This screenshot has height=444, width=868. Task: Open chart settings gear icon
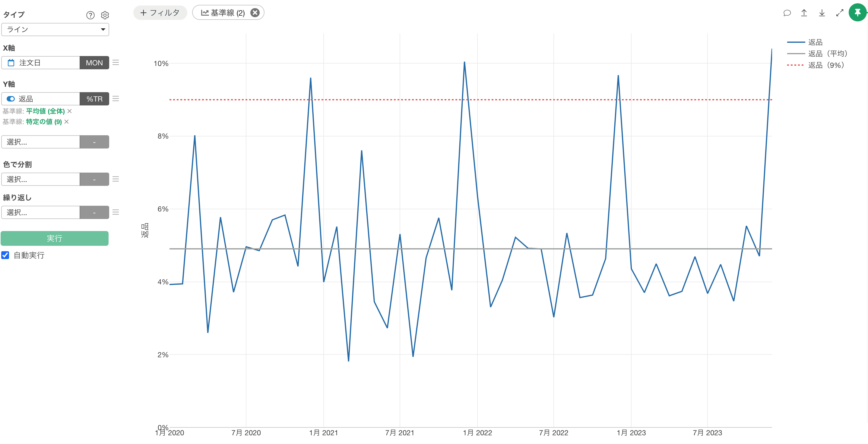(105, 15)
